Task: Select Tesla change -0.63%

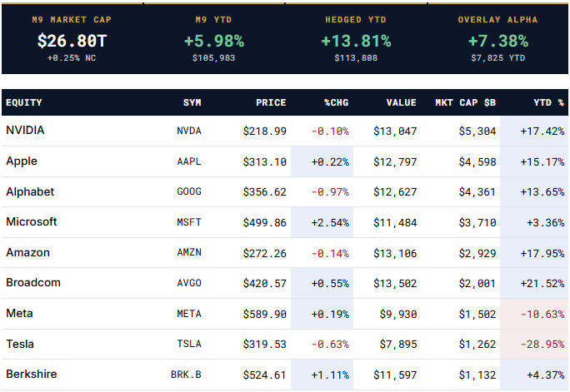Action: [330, 344]
